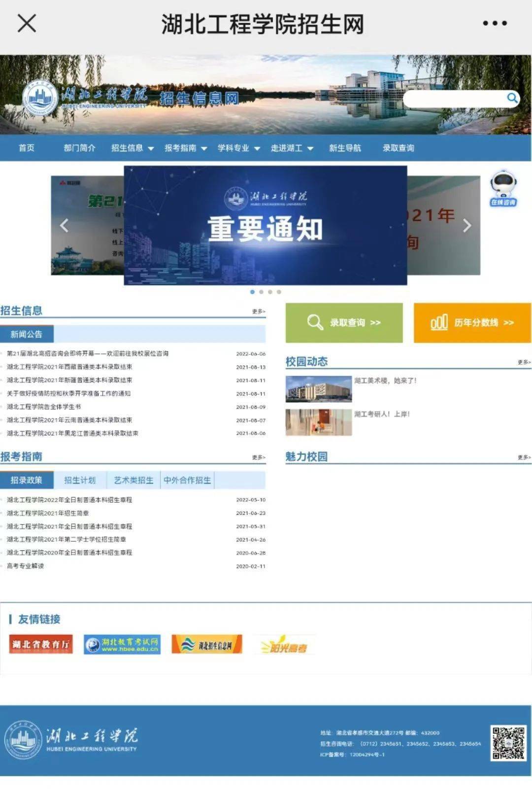This screenshot has height=793, width=532.
Task: Click the ICP备案号 text in footer
Action: (x=352, y=755)
